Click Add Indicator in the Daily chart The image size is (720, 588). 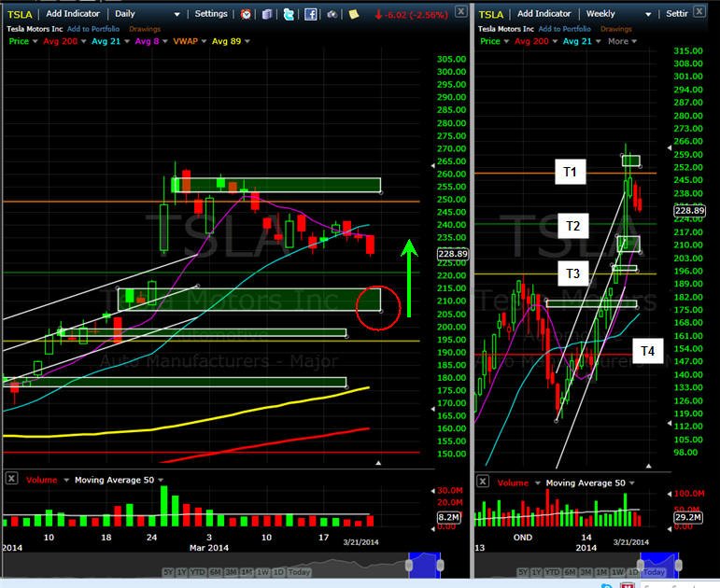coord(73,14)
